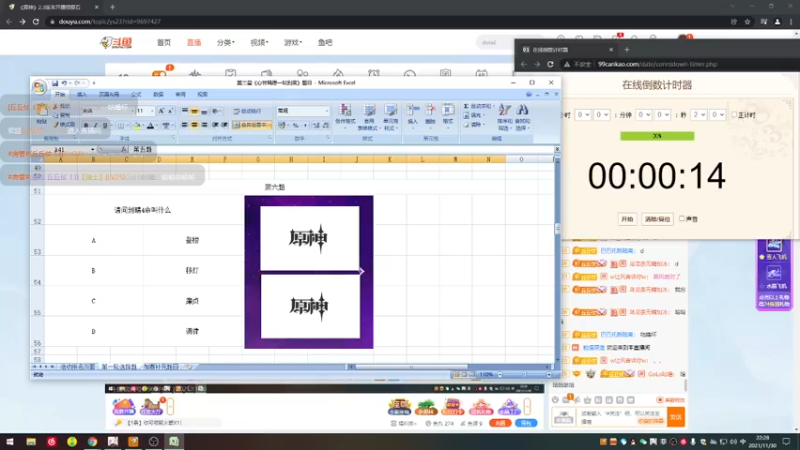The image size is (800, 450).
Task: Toggle the 正计时 checkbox
Action: pos(735,115)
